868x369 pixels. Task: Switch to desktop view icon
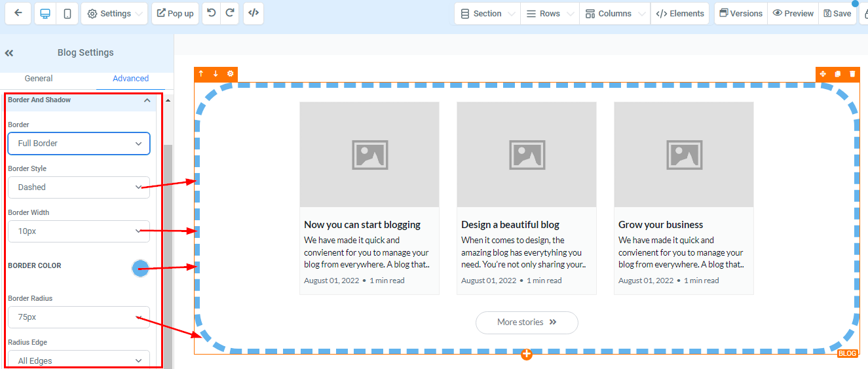(45, 13)
